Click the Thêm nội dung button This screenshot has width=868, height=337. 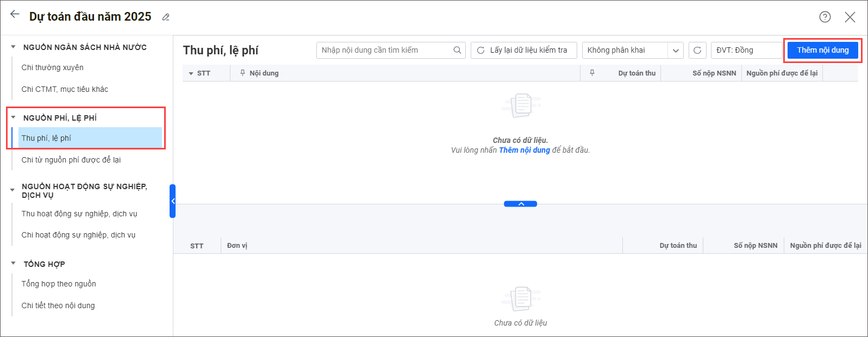(x=822, y=50)
